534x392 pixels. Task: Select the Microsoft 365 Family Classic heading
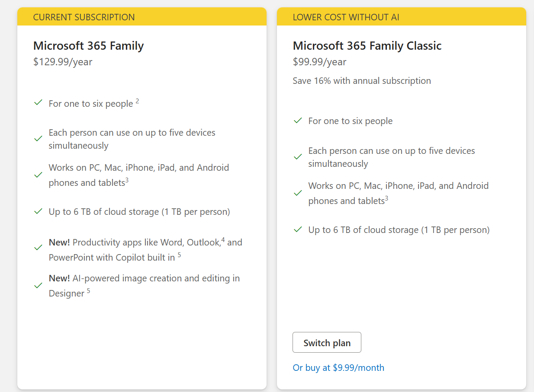pos(367,46)
